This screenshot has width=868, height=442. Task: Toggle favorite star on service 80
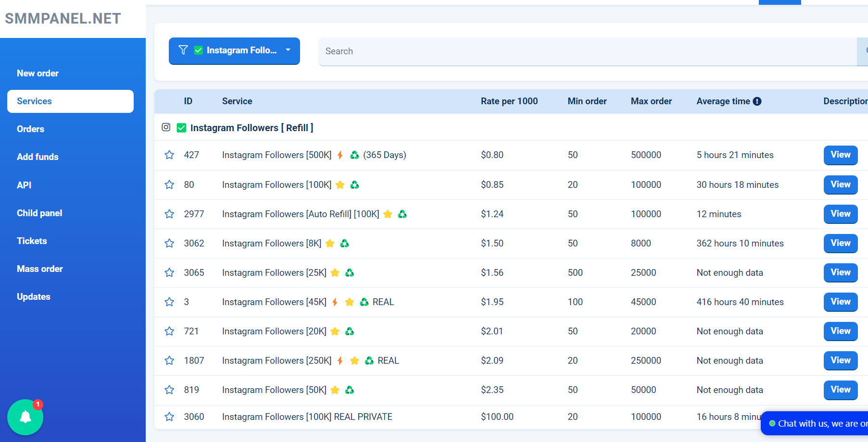tap(169, 184)
